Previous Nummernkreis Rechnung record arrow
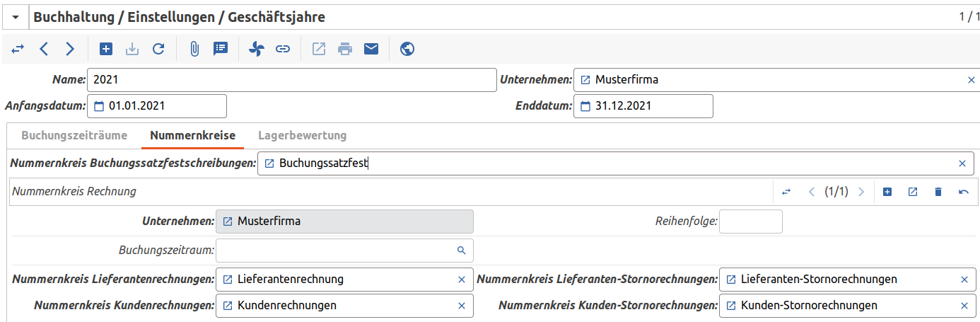This screenshot has width=980, height=322. 812,192
